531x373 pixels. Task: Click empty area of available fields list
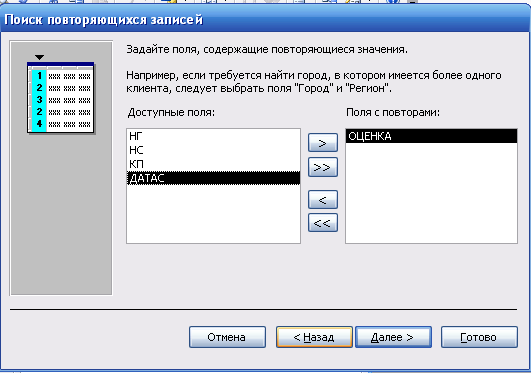[x=213, y=213]
